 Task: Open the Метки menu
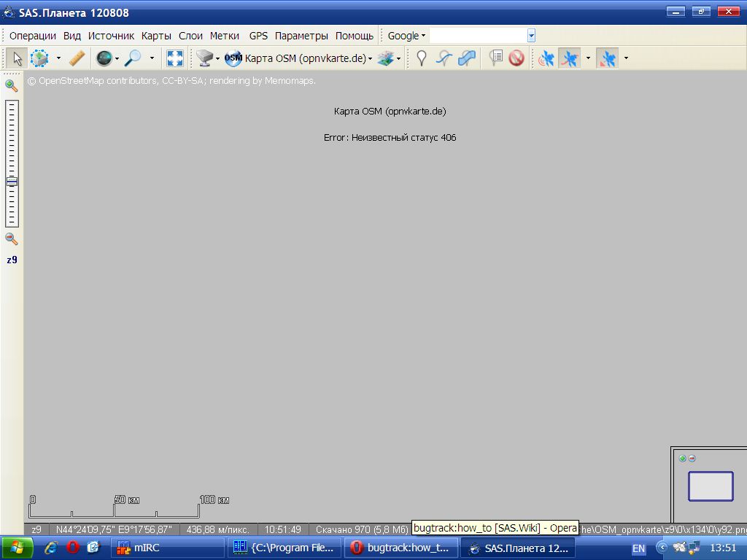(x=225, y=36)
